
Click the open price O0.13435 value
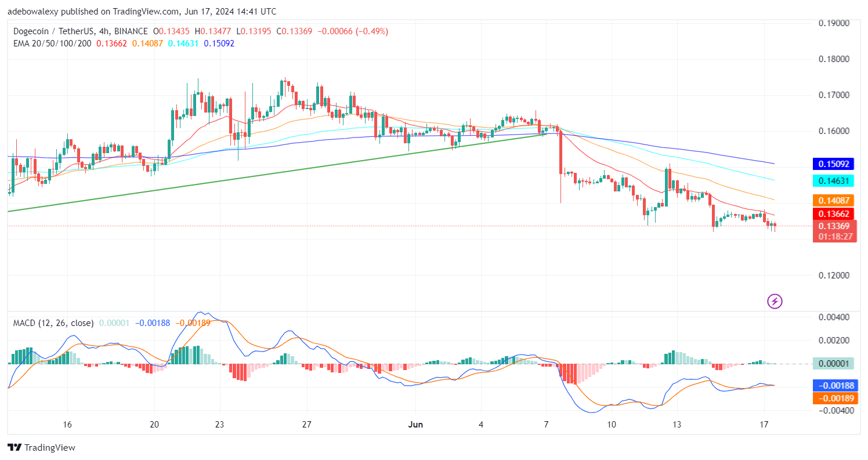[x=172, y=31]
